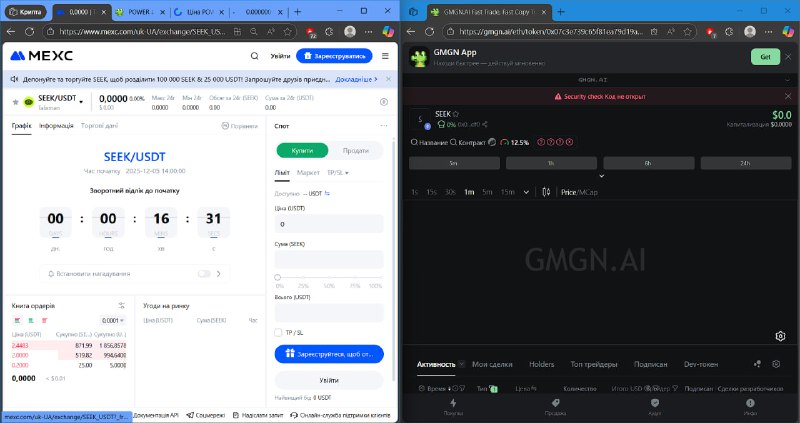Screen dimensions: 800x423
Task: Switch the order side to Продати
Action: click(x=356, y=151)
